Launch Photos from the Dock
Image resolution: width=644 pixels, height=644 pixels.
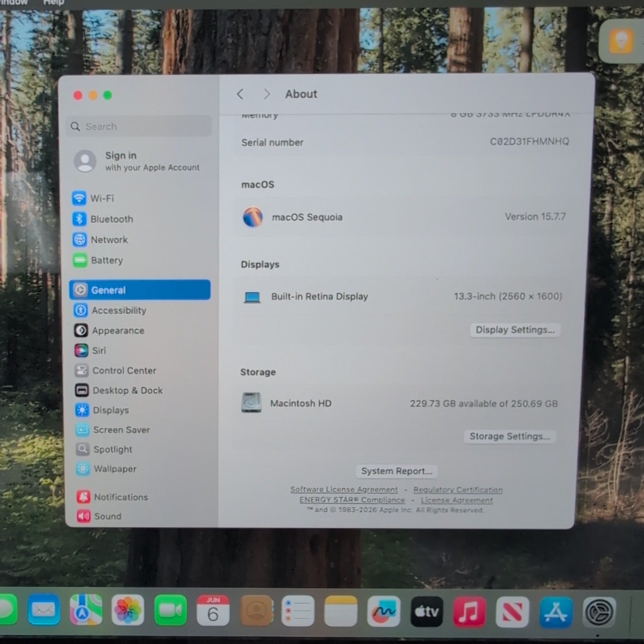coord(128,610)
